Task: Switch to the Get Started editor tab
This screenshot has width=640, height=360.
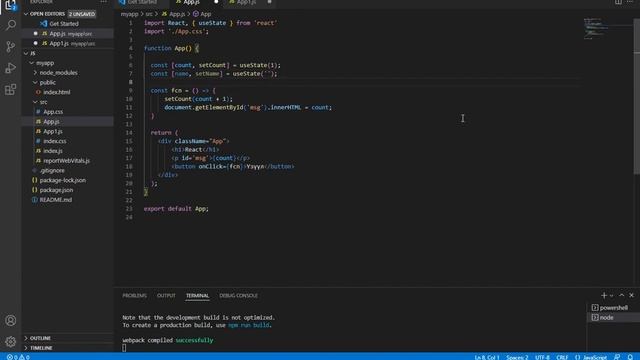Action: (142, 2)
